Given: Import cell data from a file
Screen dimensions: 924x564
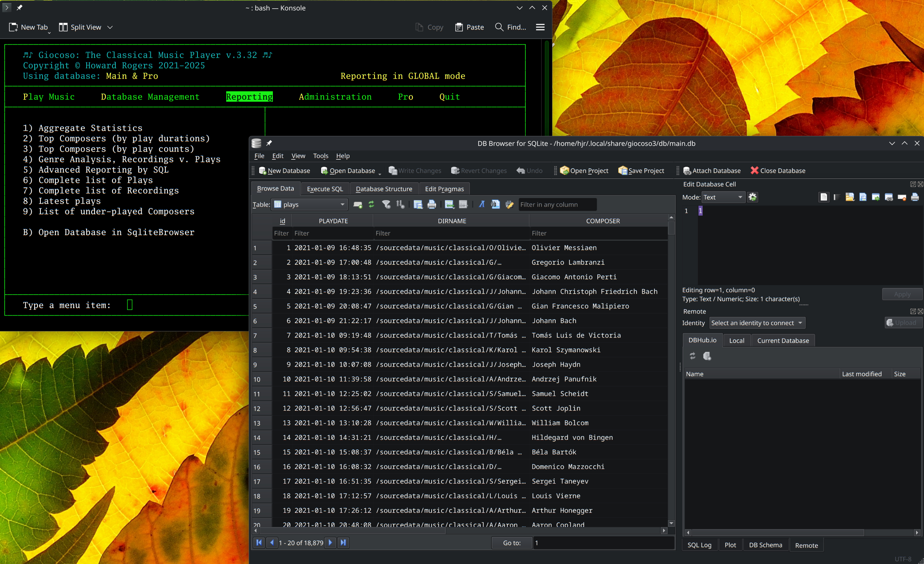Looking at the screenshot, I should [x=850, y=197].
